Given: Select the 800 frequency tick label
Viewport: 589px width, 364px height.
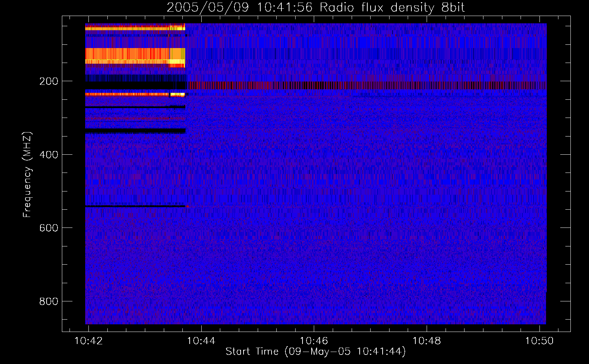Looking at the screenshot, I should [x=49, y=301].
